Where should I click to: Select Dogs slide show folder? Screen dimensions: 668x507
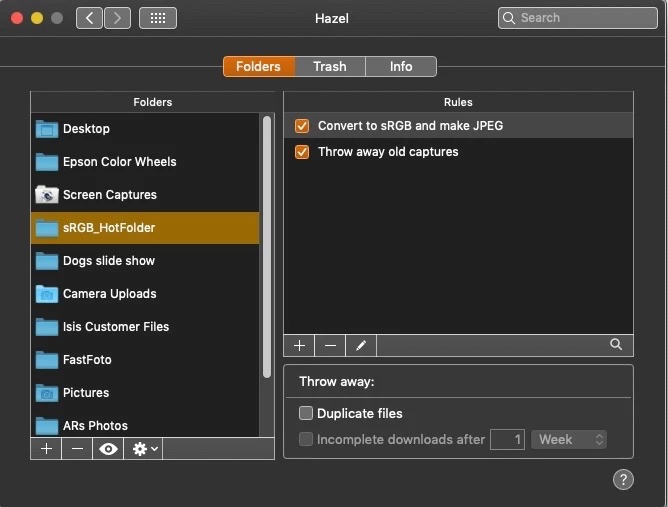(145, 261)
